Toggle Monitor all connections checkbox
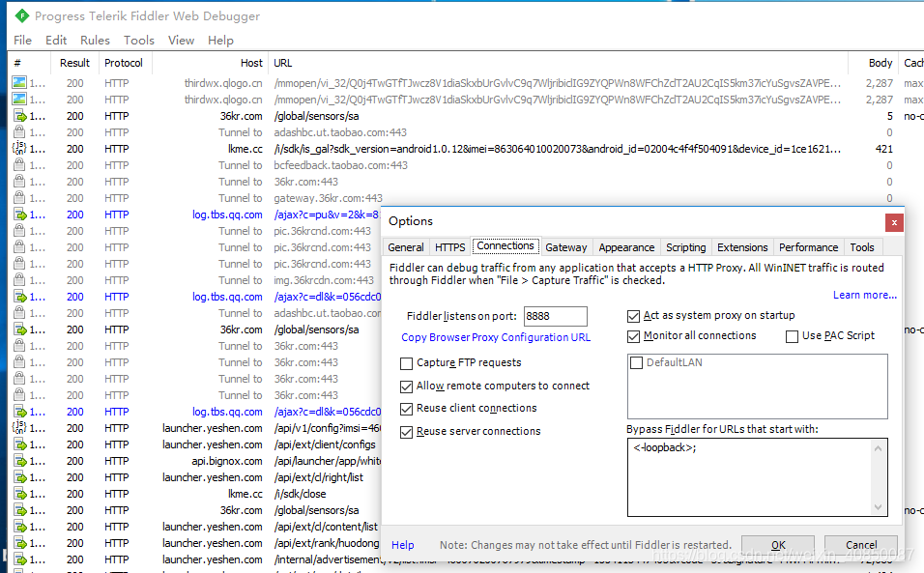 [x=633, y=336]
